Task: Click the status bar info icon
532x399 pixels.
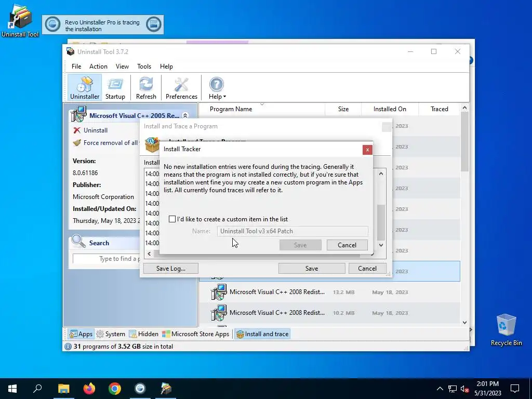Action: (68, 347)
